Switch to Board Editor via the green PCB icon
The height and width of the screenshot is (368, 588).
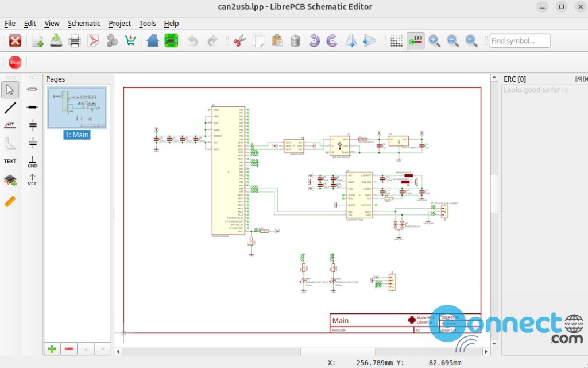tap(171, 41)
